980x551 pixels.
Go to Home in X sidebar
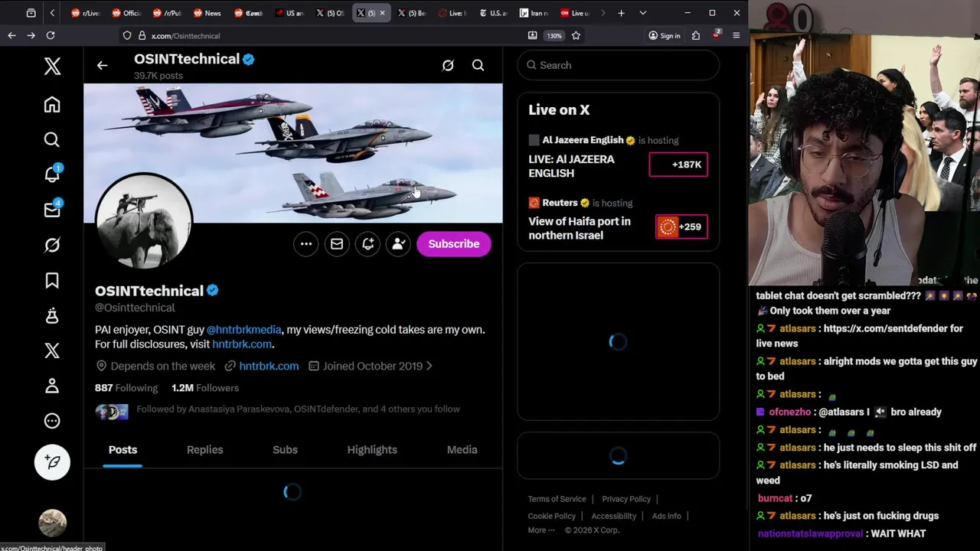click(x=52, y=105)
